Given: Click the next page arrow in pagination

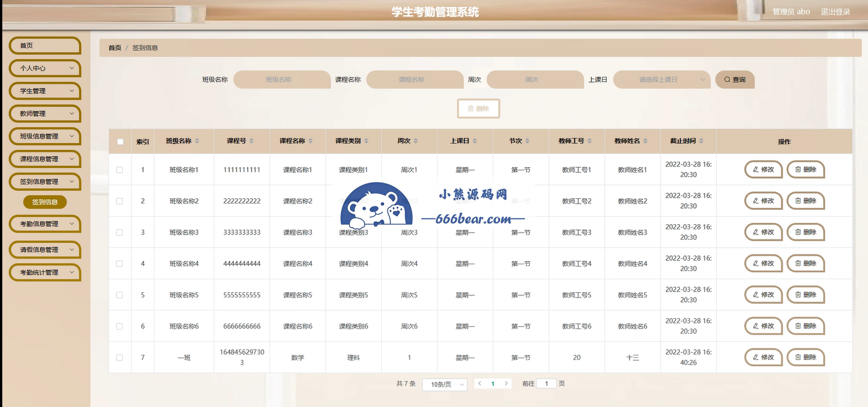Looking at the screenshot, I should [x=506, y=383].
